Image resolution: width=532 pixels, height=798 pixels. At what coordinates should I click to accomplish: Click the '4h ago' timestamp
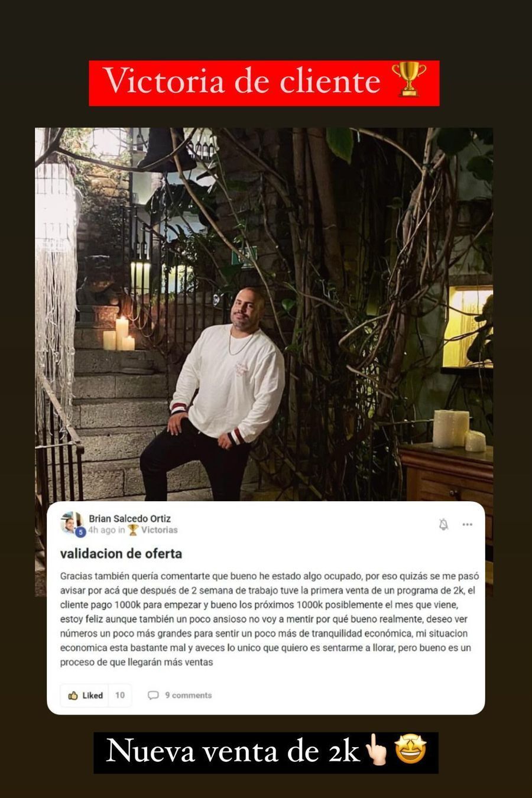tap(102, 530)
